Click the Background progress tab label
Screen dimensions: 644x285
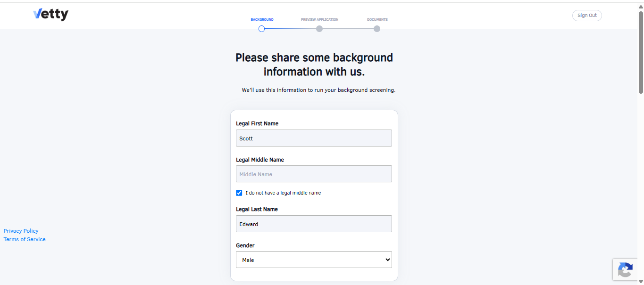(x=262, y=20)
